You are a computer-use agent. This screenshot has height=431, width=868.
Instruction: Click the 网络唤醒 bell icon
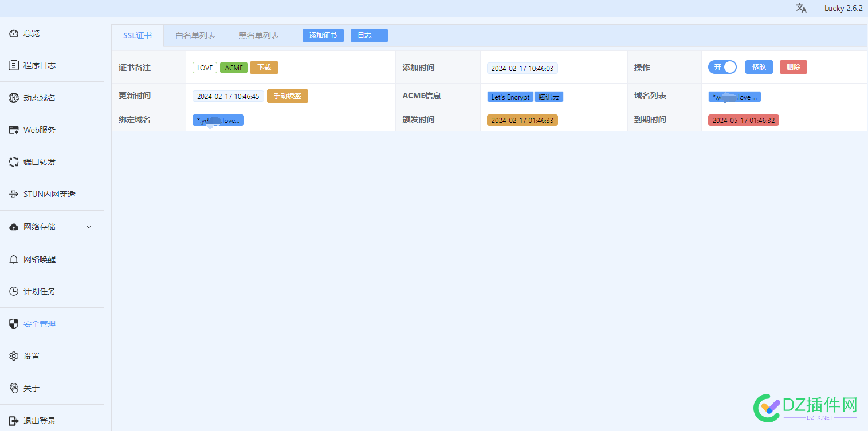[14, 259]
